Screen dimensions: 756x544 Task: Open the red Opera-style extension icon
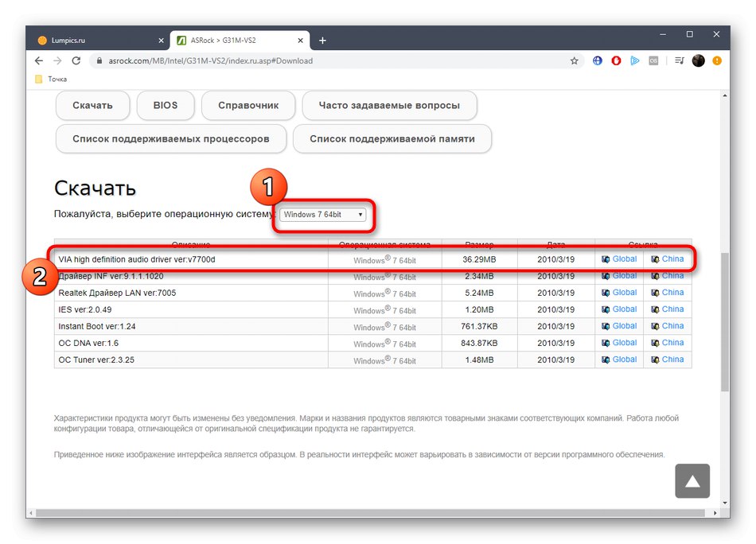coord(616,60)
